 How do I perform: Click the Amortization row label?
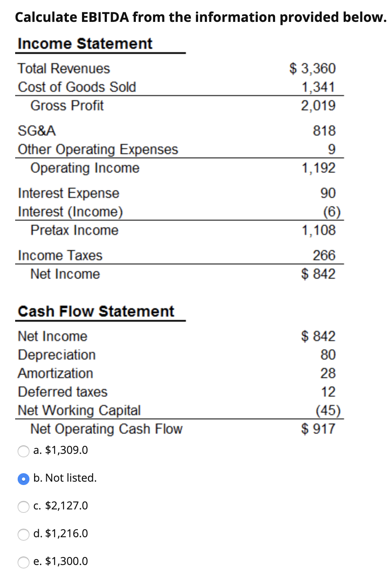click(56, 373)
